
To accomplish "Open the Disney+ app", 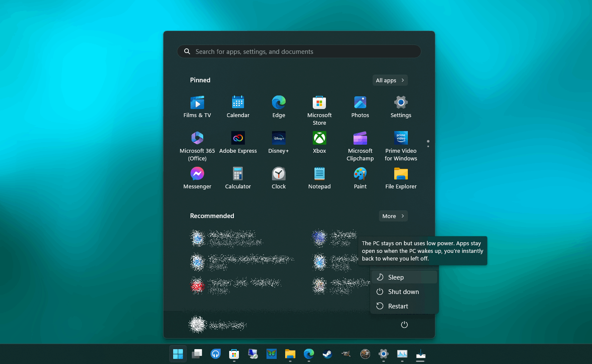I will (279, 143).
